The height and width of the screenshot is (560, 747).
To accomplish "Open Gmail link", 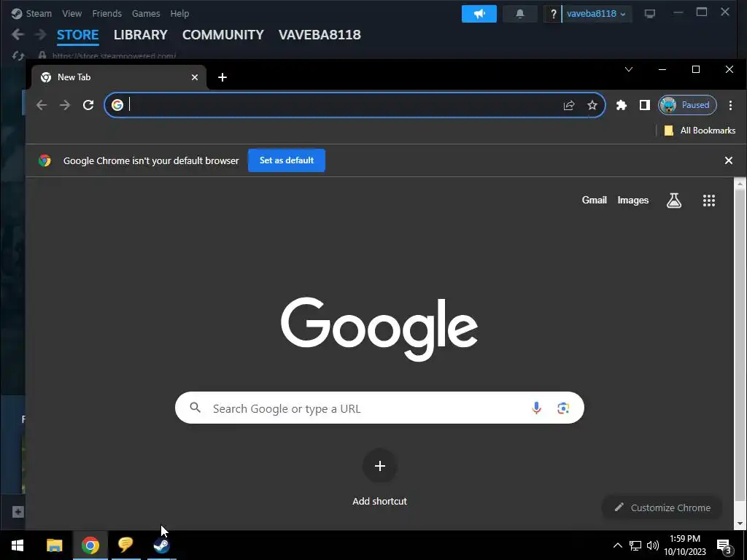I will [594, 201].
